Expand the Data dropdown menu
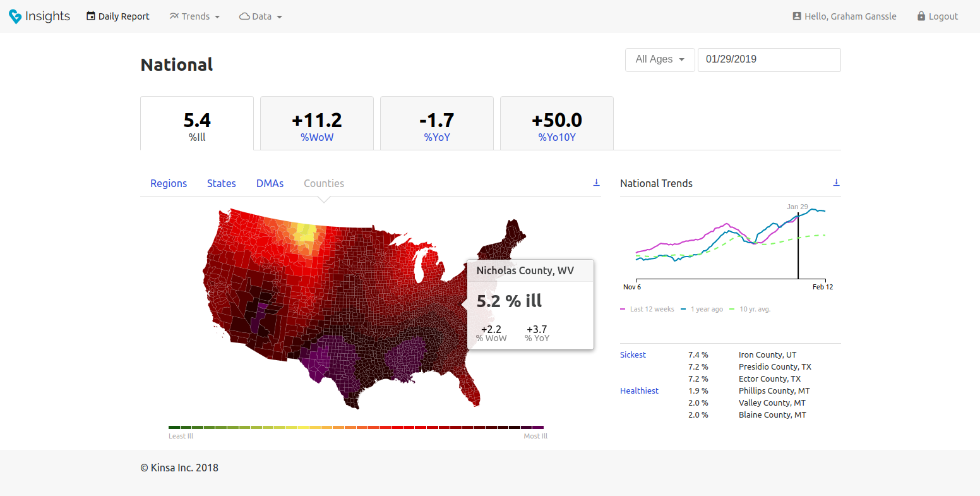The image size is (980, 496). coord(261,16)
